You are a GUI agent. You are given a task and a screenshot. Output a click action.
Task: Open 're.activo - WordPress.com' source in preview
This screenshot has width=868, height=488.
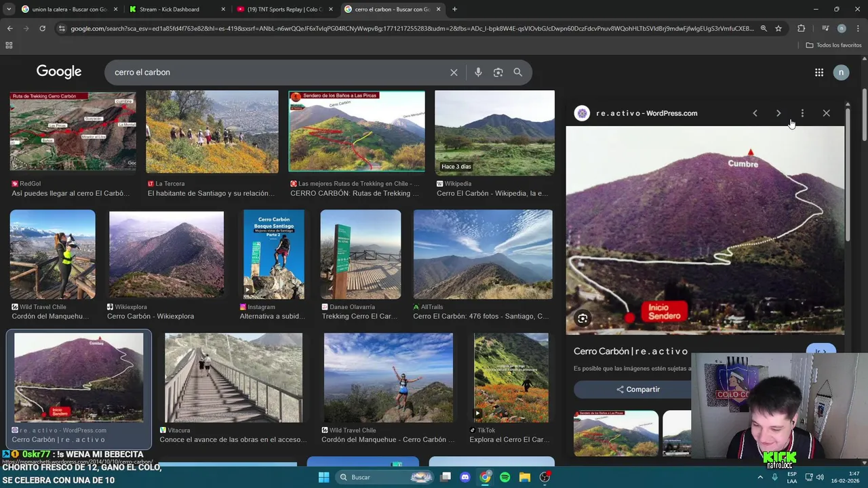click(646, 113)
